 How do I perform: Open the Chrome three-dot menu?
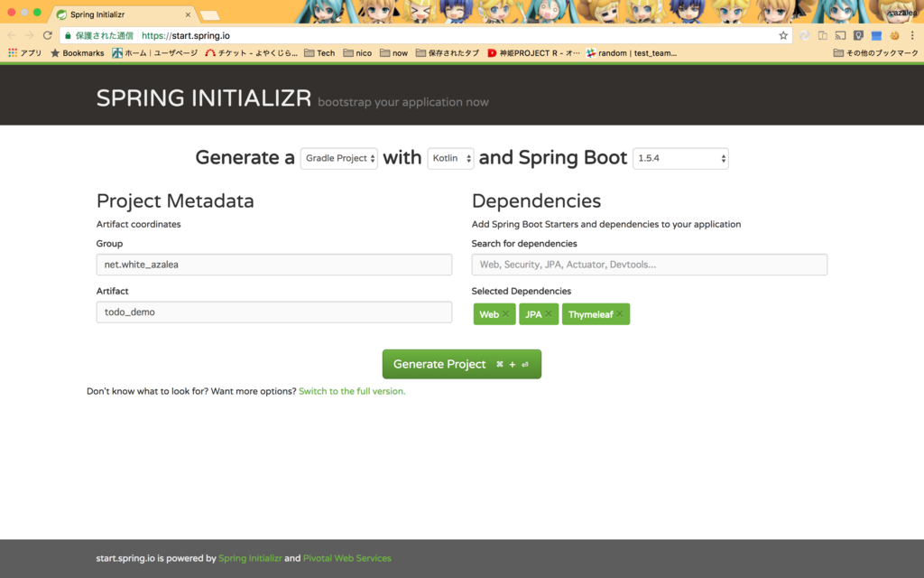click(912, 35)
